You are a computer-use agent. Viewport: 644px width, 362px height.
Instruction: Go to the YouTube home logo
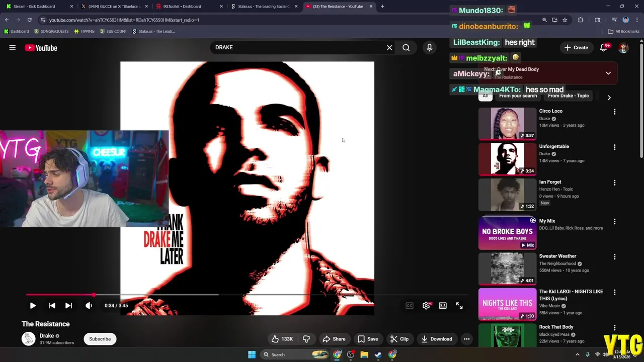[41, 48]
